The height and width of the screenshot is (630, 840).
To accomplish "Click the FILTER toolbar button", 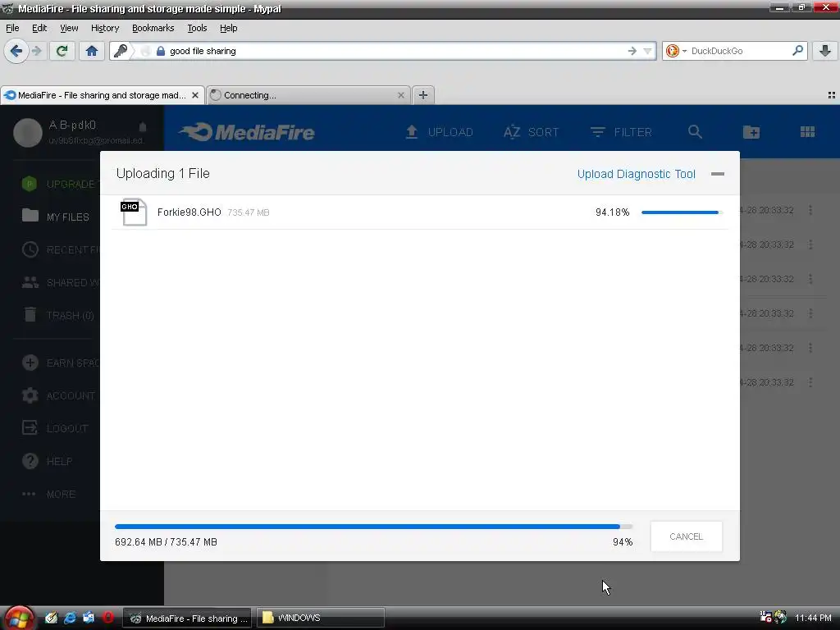I will [621, 132].
